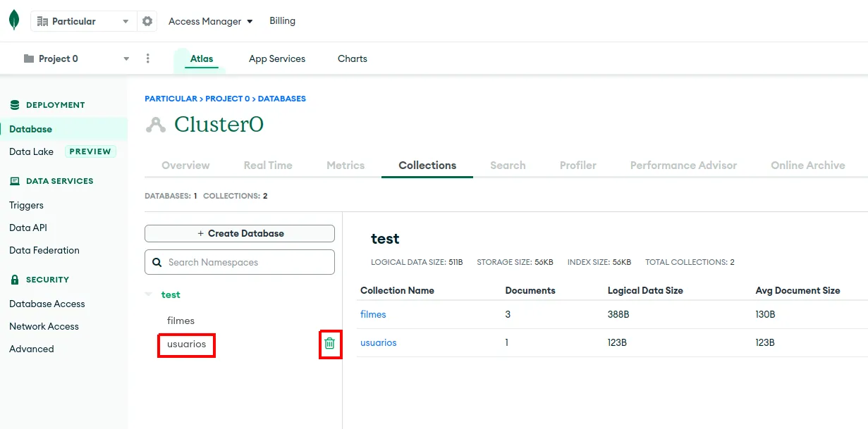This screenshot has height=429, width=868.
Task: Open the Profiler tab
Action: coord(578,166)
